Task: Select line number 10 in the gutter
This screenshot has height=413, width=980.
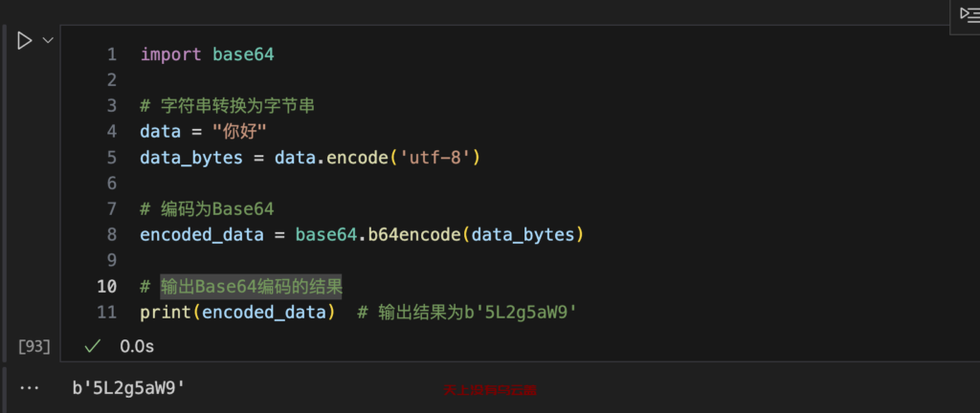Action: (107, 287)
